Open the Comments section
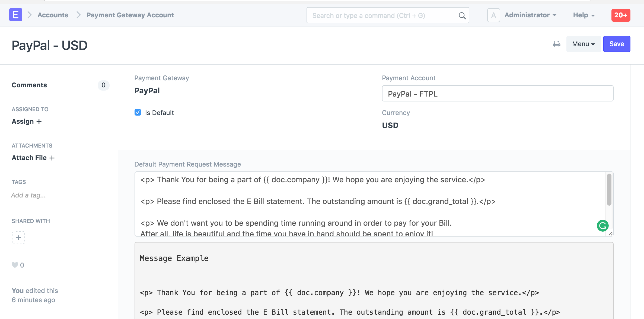The width and height of the screenshot is (644, 319). pyautogui.click(x=29, y=85)
